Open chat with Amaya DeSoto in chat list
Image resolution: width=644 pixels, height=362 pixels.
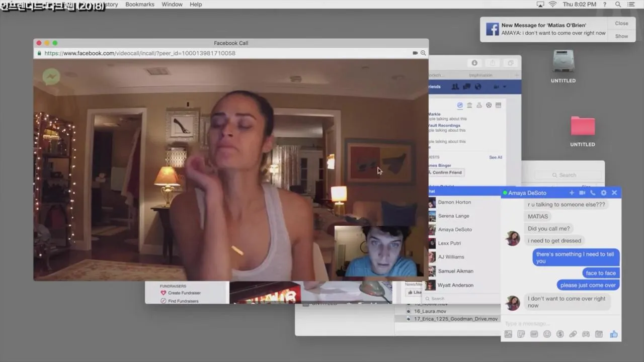(455, 229)
